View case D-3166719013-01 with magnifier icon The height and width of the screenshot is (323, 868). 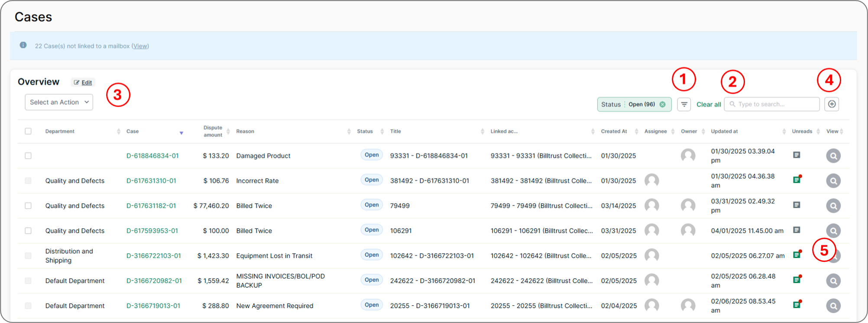coord(833,306)
